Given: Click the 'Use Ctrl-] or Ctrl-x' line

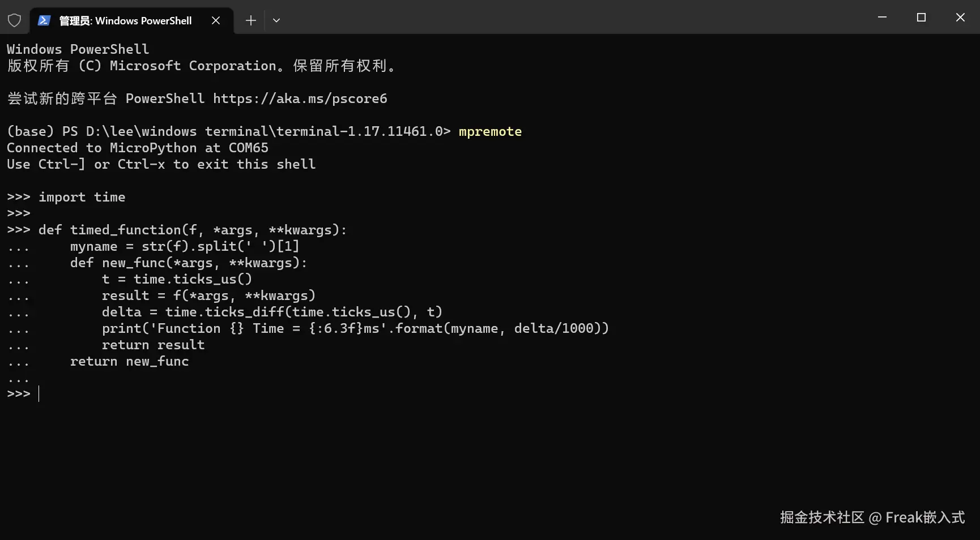Looking at the screenshot, I should (x=161, y=164).
